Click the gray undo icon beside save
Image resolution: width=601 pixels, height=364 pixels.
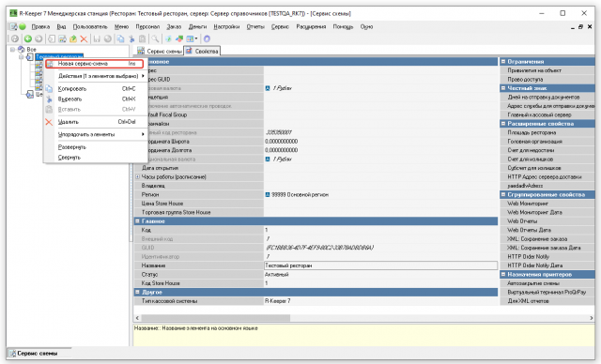click(108, 38)
